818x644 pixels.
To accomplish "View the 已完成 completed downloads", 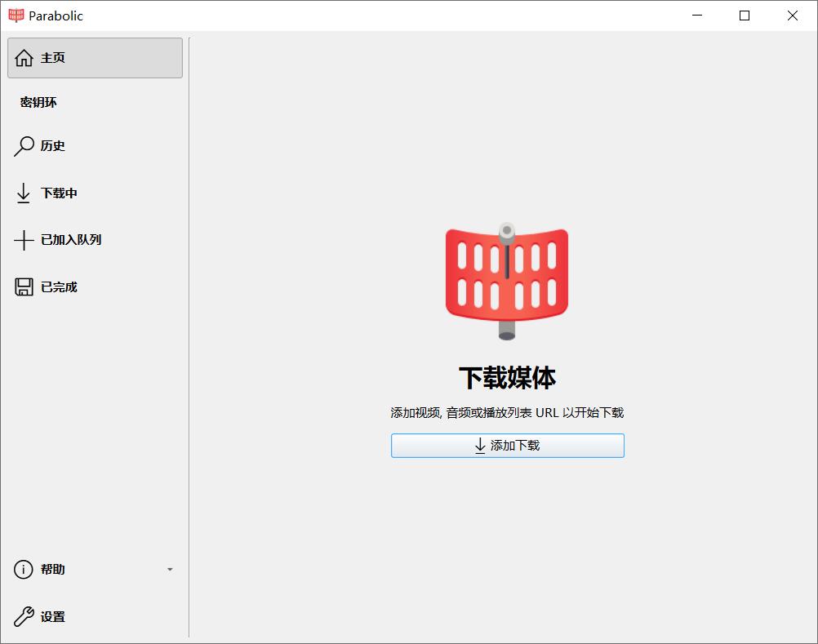I will point(95,286).
